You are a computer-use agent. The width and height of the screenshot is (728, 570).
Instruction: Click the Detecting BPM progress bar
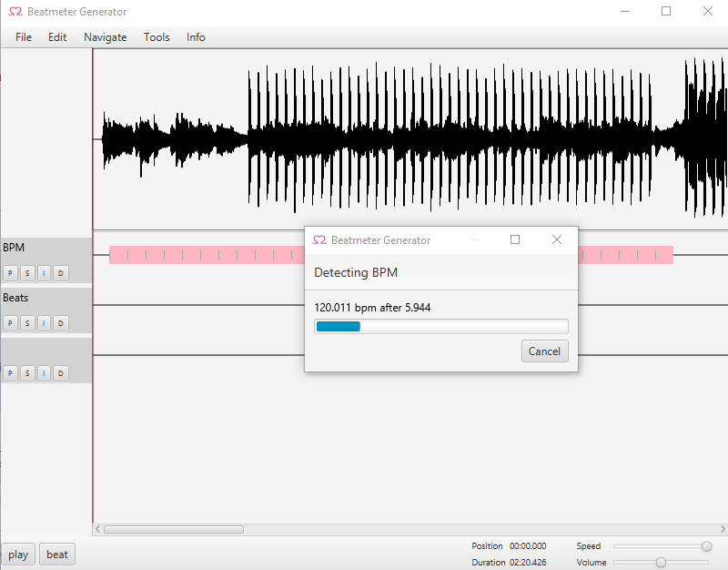point(441,327)
